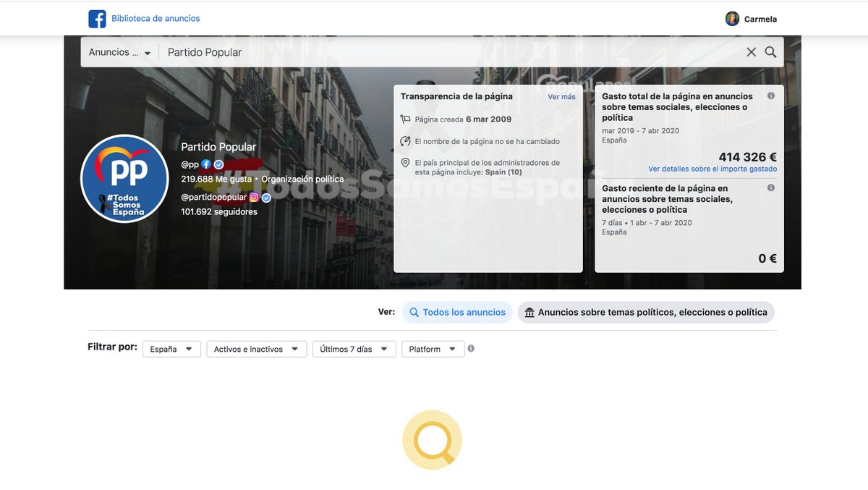The height and width of the screenshot is (490, 868).
Task: Click the 414 326 € total amount
Action: coord(748,157)
